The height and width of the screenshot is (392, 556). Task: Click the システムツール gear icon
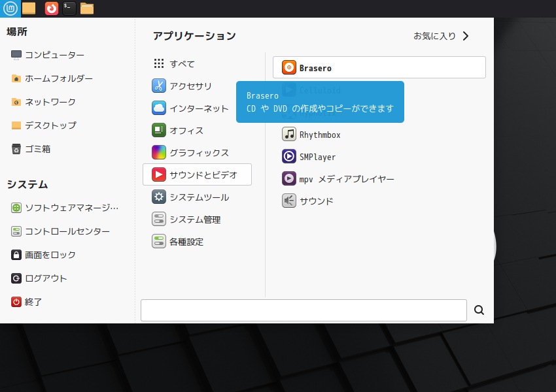(x=159, y=197)
